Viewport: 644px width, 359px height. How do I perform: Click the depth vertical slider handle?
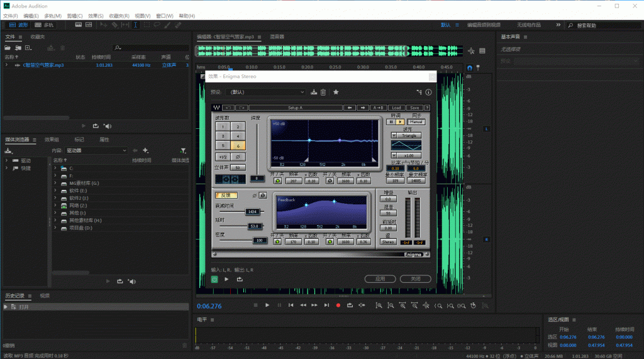[257, 179]
